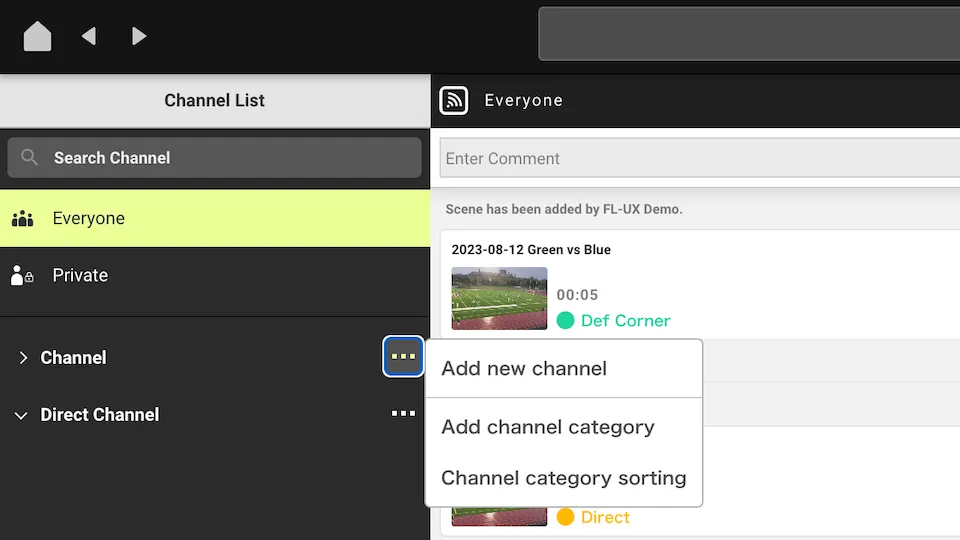The image size is (960, 540).
Task: Open the Channel section more options button
Action: point(403,356)
